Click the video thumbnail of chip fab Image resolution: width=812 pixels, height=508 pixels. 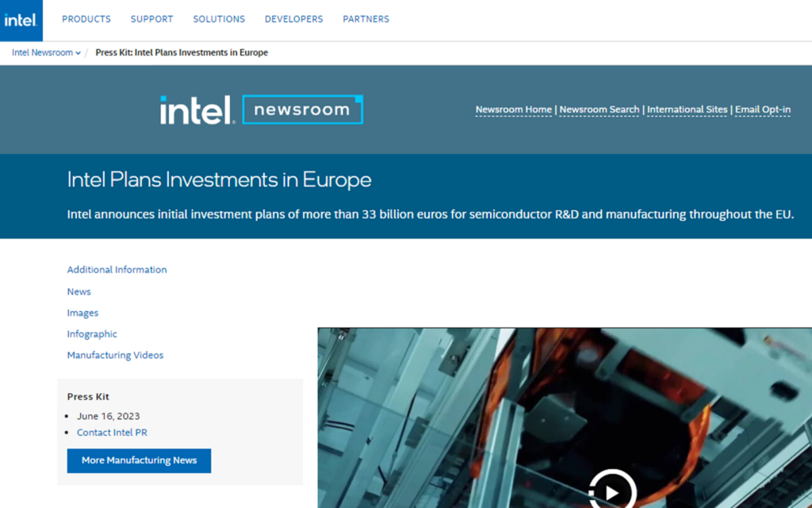[565, 418]
